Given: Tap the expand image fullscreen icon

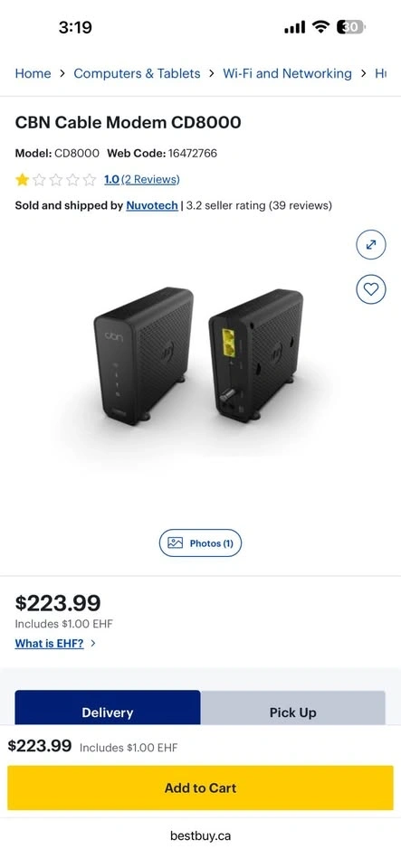Looking at the screenshot, I should click(370, 244).
